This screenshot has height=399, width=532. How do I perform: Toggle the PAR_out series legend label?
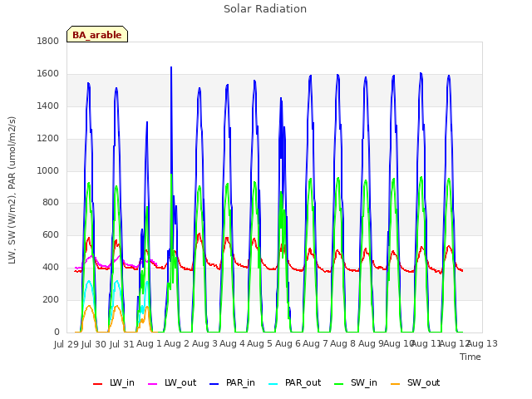[303, 382]
